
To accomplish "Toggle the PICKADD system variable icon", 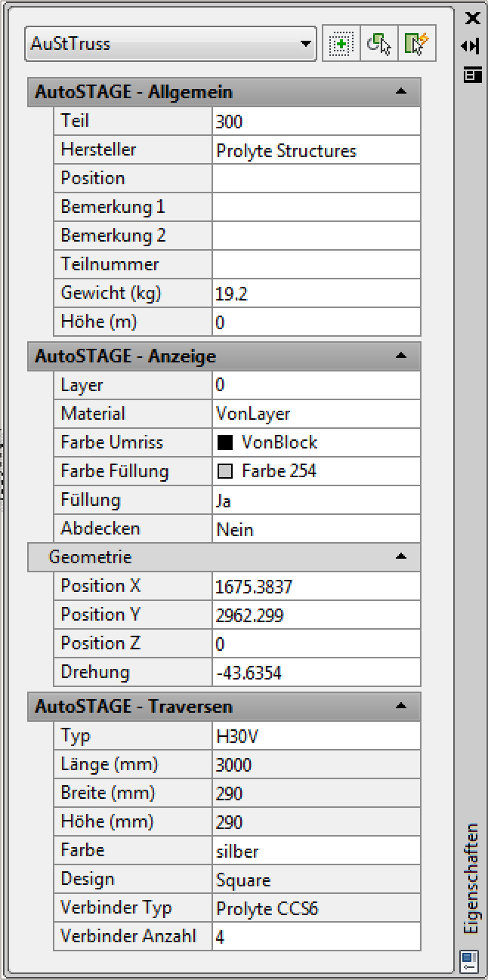I will [341, 45].
